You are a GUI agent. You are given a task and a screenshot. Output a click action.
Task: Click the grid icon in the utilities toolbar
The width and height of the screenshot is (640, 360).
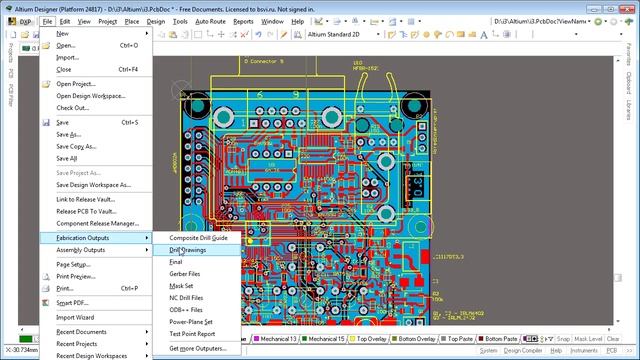(411, 21)
